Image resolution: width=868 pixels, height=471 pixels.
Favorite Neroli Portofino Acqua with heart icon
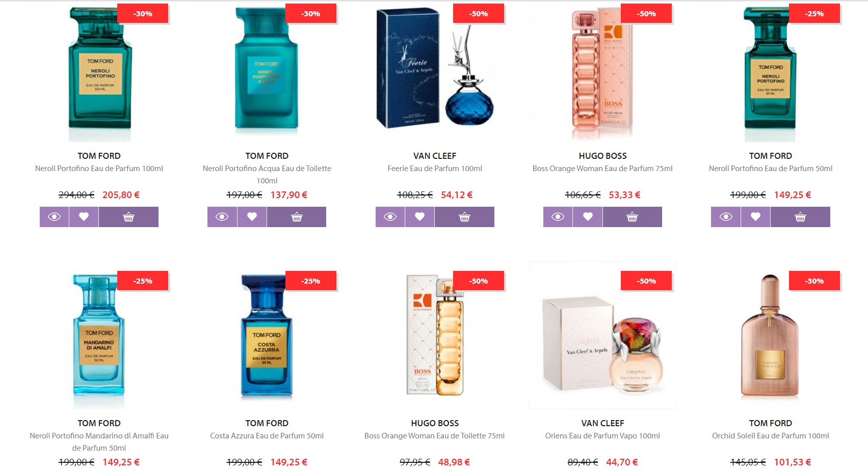(252, 217)
